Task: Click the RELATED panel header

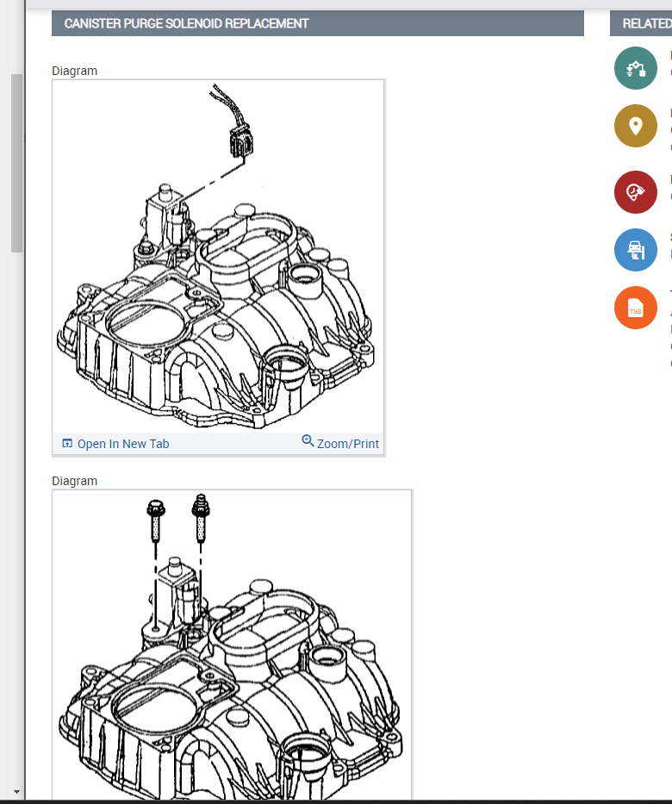Action: 641,23
